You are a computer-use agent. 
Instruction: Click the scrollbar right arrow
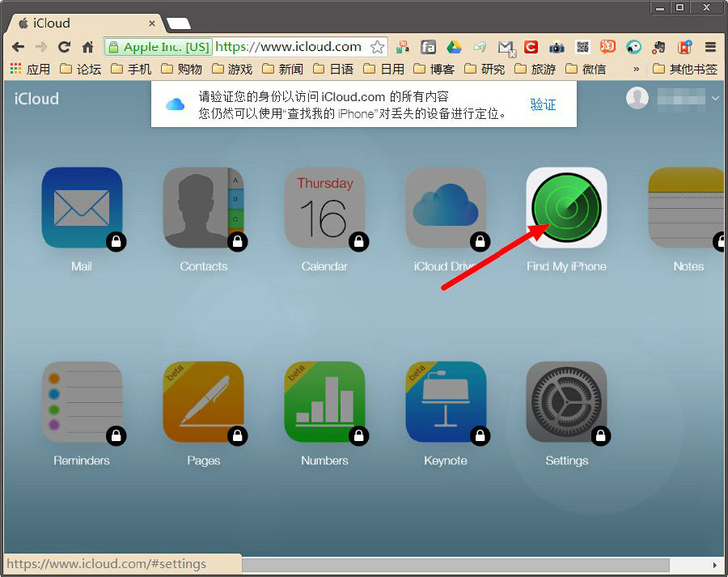[x=714, y=565]
